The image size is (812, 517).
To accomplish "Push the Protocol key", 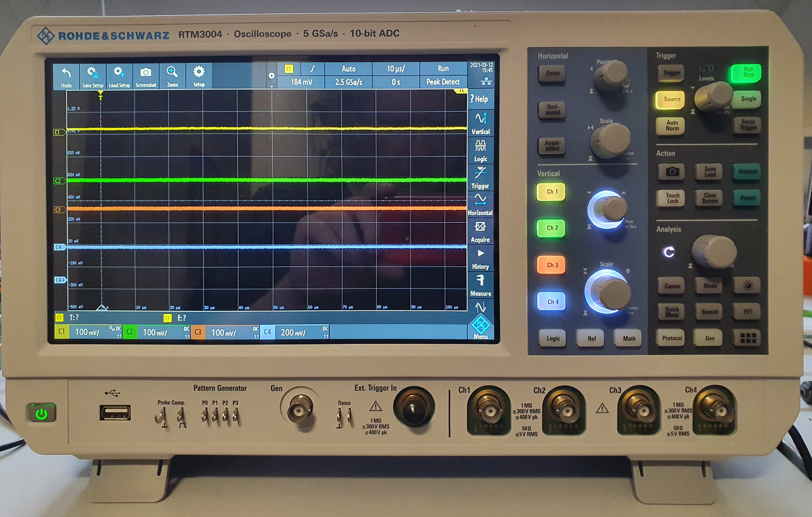I will (x=672, y=337).
